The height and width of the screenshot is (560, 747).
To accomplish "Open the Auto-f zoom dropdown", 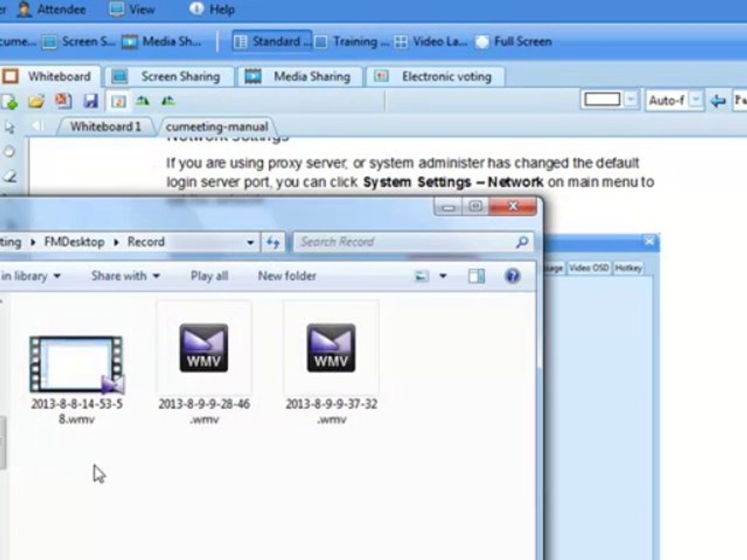I will coord(696,100).
